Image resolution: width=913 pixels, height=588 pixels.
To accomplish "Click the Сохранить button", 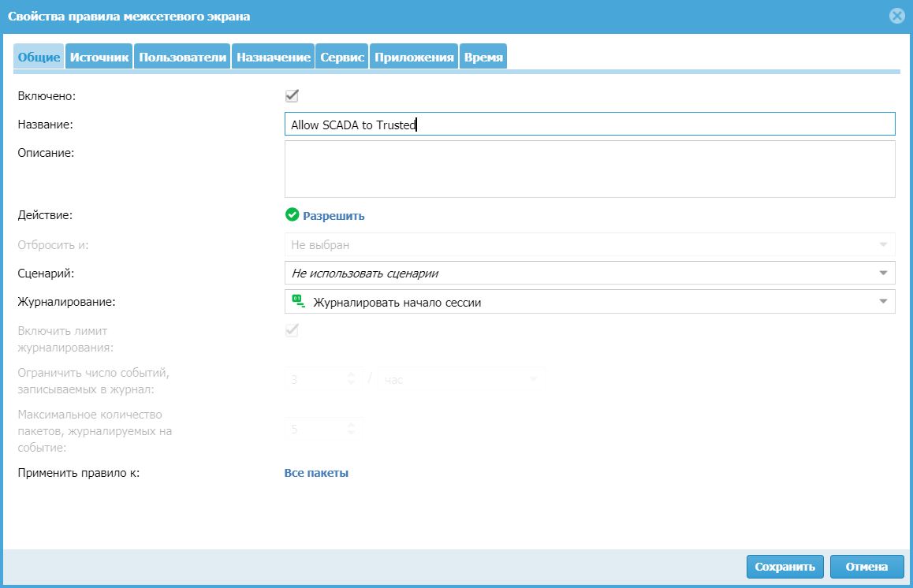I will (x=785, y=567).
